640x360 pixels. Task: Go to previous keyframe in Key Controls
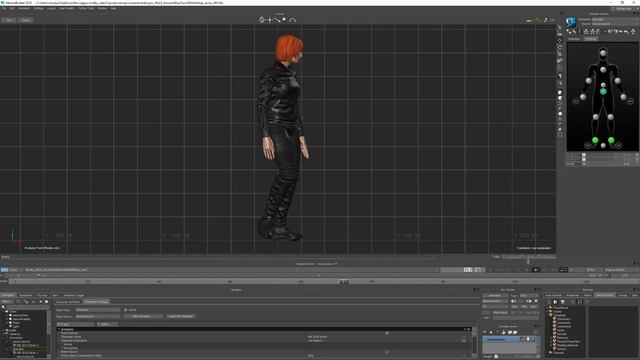point(513,301)
